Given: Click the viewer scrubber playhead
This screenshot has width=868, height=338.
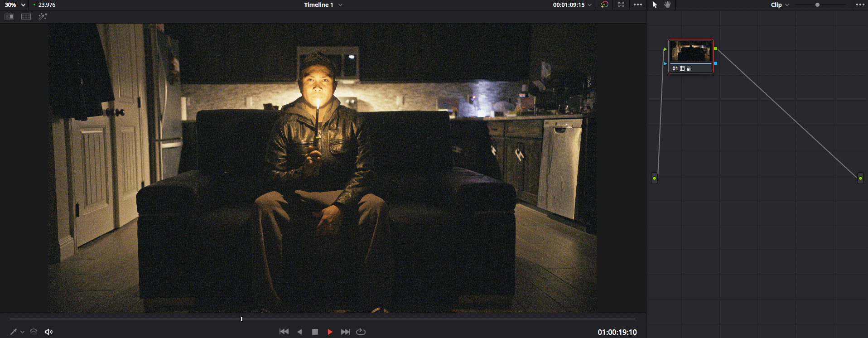Looking at the screenshot, I should pyautogui.click(x=241, y=319).
